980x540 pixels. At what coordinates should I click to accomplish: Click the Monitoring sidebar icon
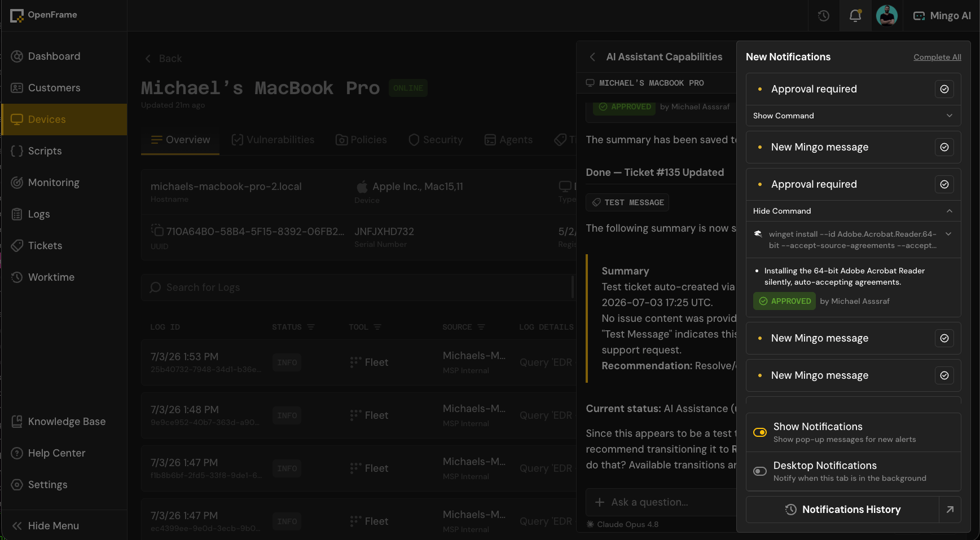(17, 183)
